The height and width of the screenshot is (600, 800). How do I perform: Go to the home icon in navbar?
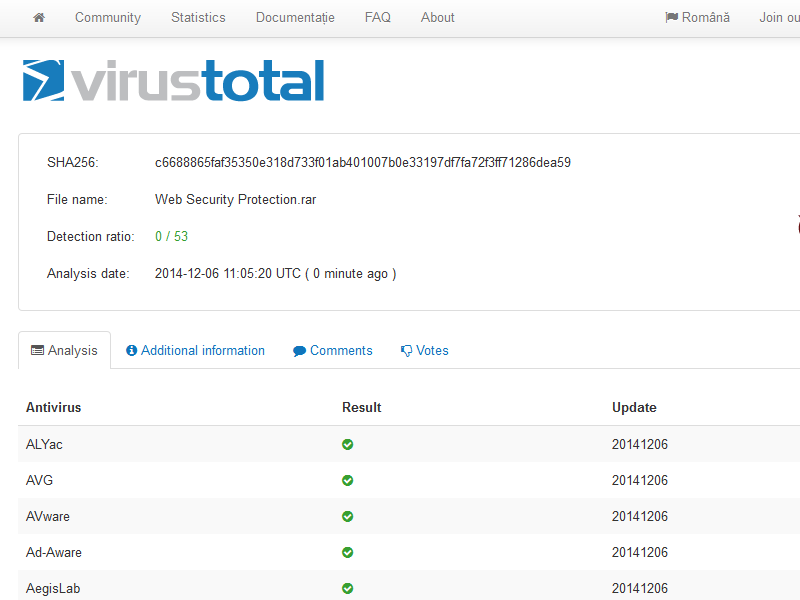(x=39, y=17)
